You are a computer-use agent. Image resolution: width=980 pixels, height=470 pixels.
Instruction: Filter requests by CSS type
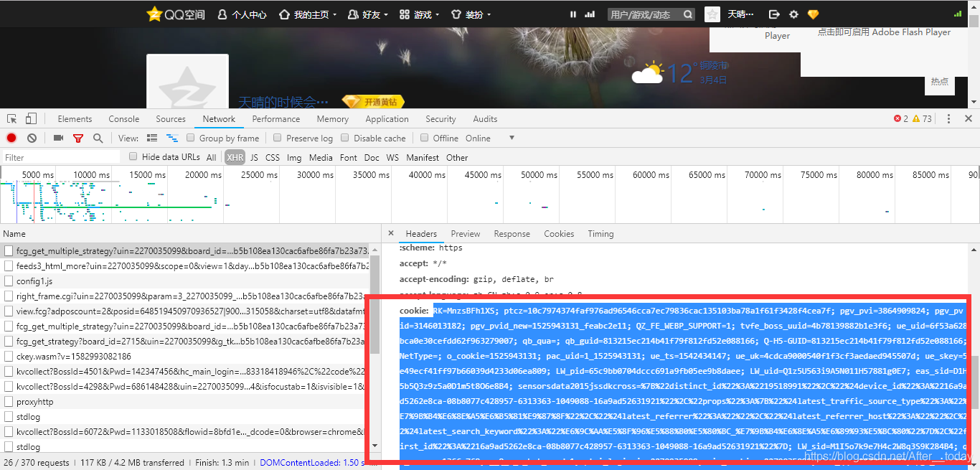[x=273, y=157]
